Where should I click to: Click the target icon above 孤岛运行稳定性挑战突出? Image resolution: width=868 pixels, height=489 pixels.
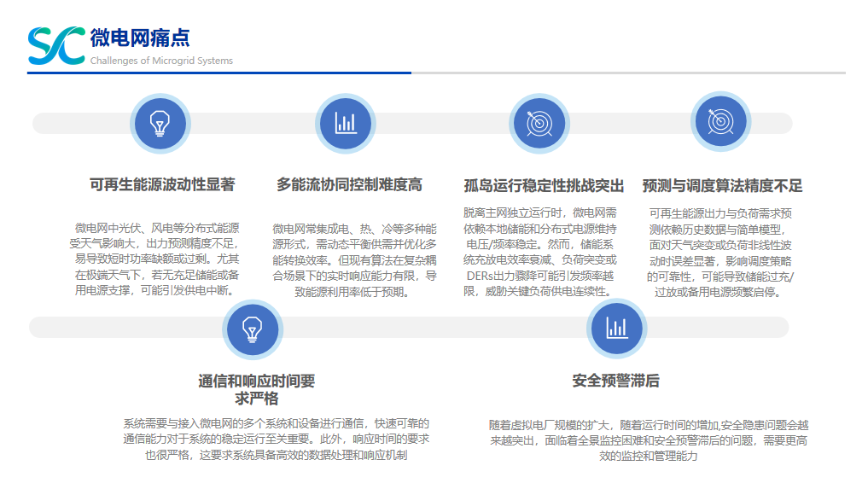point(539,124)
